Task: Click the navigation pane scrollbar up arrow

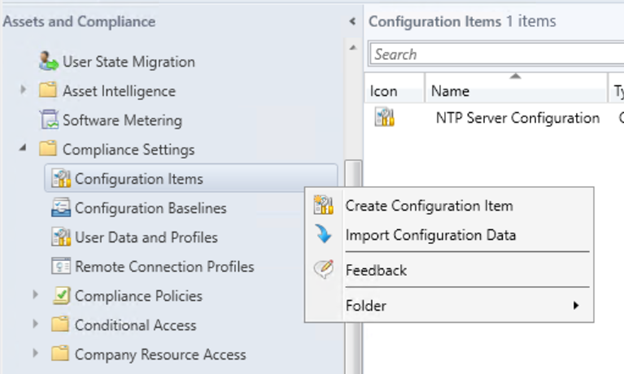Action: [x=353, y=48]
